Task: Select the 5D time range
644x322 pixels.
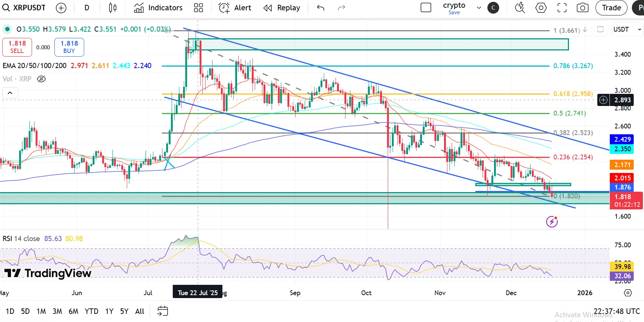Action: (x=25, y=311)
